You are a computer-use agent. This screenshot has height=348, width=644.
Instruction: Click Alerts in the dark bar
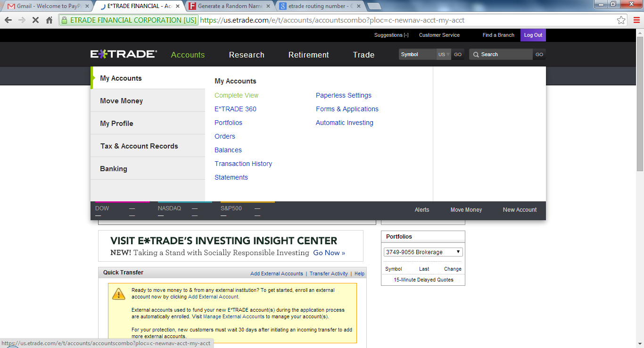tap(422, 210)
